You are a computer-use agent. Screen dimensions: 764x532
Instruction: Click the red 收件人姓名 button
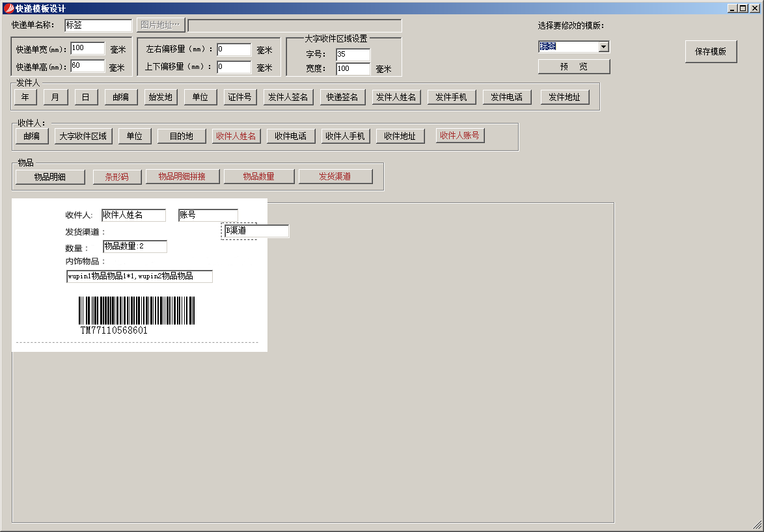pyautogui.click(x=236, y=136)
